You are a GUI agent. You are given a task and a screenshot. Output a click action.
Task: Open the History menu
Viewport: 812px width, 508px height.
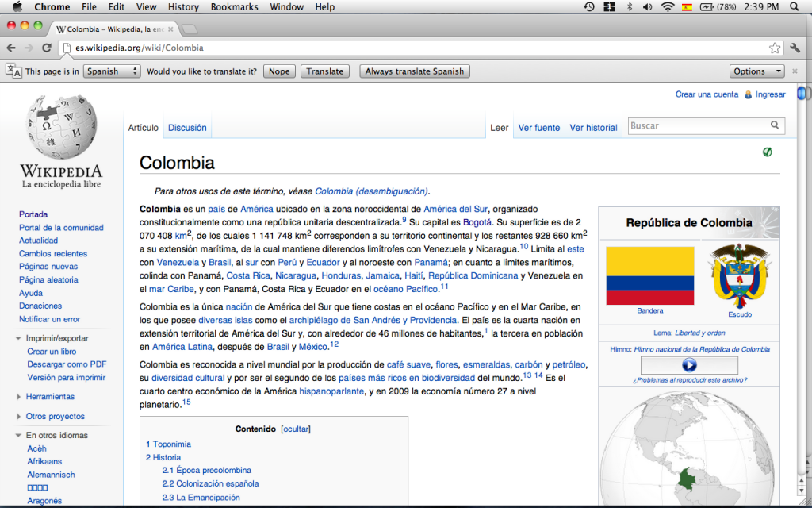pos(183,6)
